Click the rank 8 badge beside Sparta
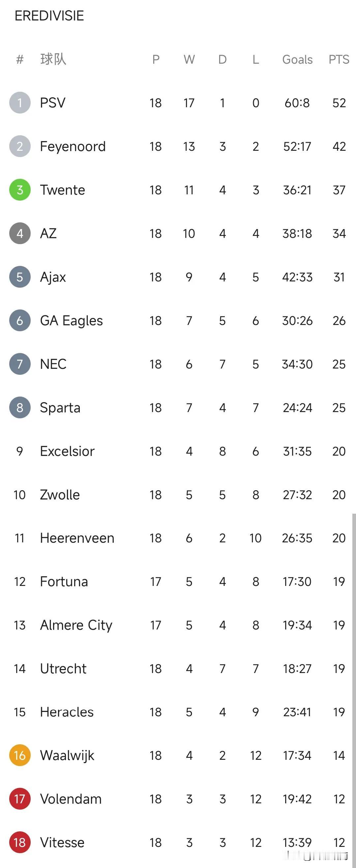 click(x=20, y=407)
